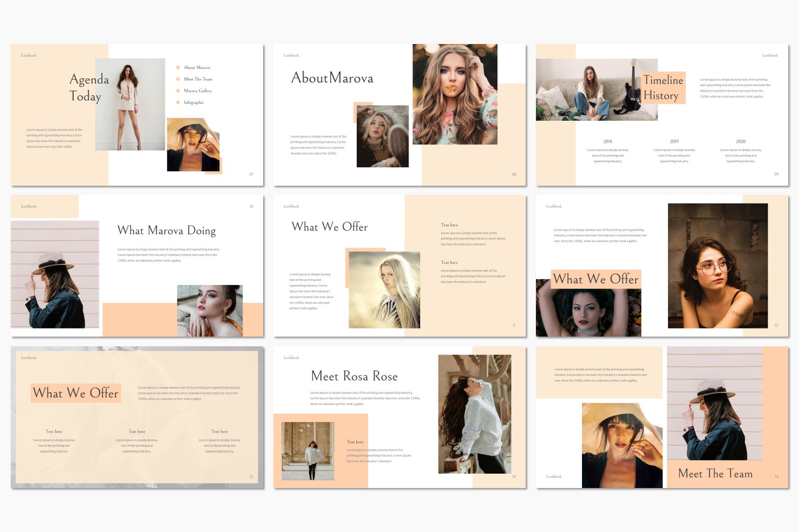
Task: Select the Marova Gallery agenda bullet item
Action: (198, 91)
